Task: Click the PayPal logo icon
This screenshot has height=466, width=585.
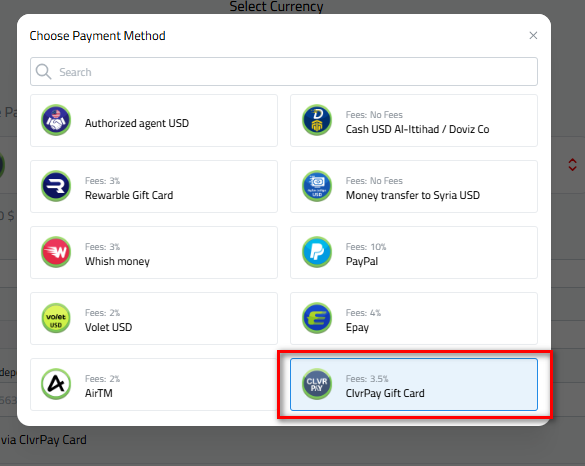Action: [317, 252]
